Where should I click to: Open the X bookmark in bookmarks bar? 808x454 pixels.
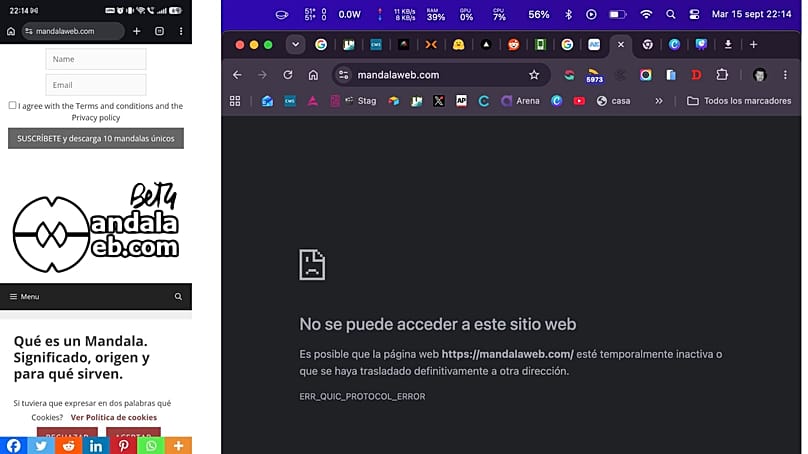(x=439, y=101)
